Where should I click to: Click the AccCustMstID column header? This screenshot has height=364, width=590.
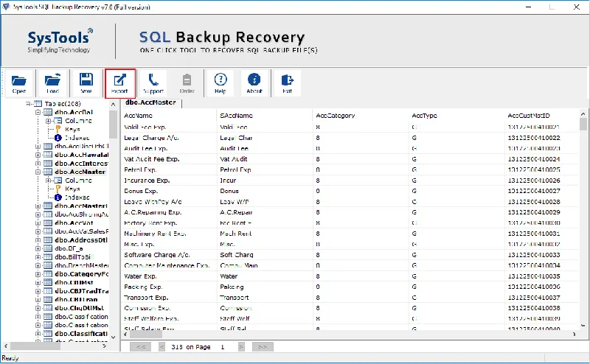[x=542, y=116]
